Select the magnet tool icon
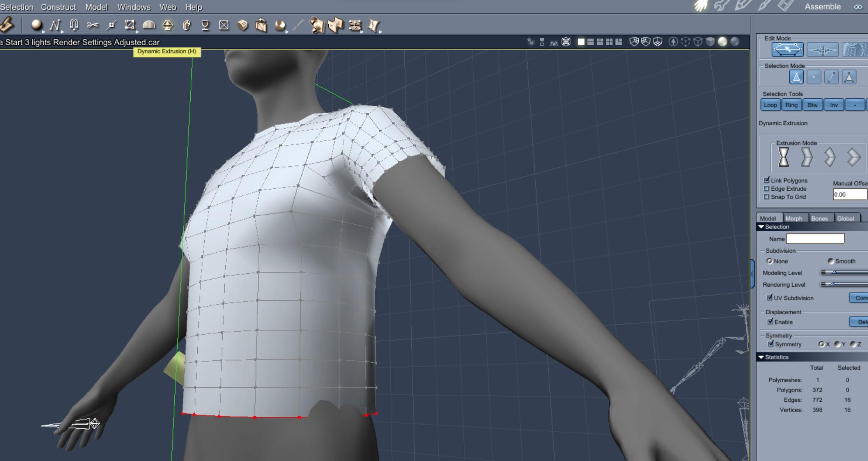This screenshot has height=461, width=868. coord(74,25)
